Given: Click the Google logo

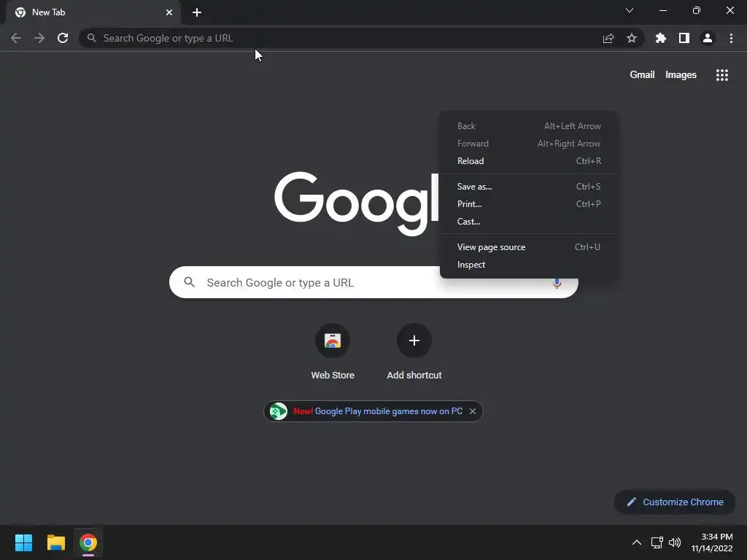Looking at the screenshot, I should click(356, 204).
